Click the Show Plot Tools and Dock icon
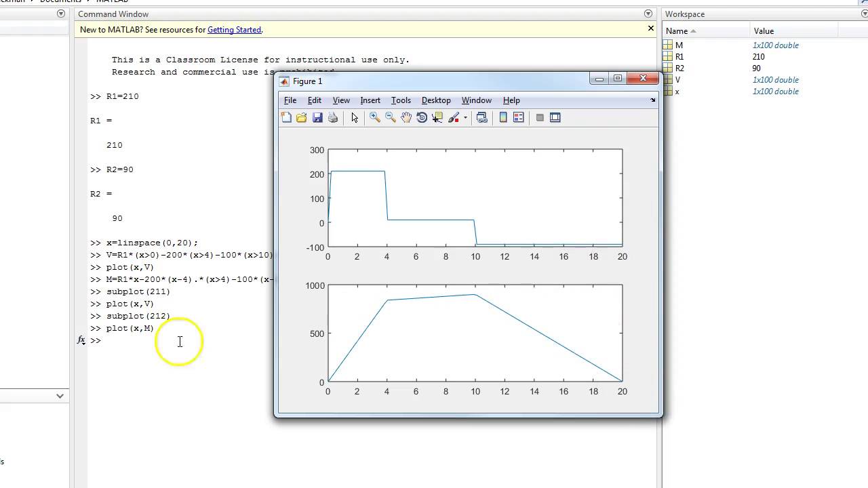The width and height of the screenshot is (868, 488). (555, 117)
